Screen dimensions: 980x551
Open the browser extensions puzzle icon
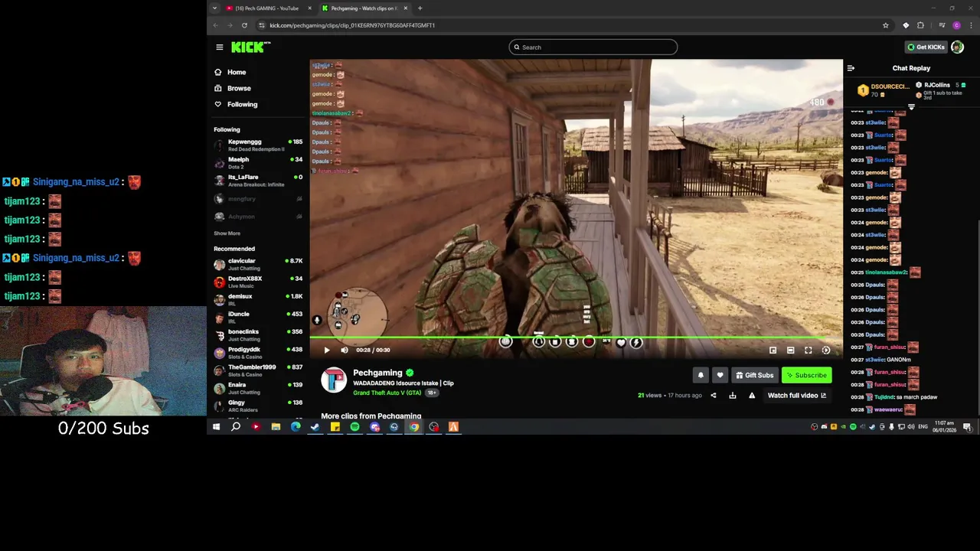[920, 25]
